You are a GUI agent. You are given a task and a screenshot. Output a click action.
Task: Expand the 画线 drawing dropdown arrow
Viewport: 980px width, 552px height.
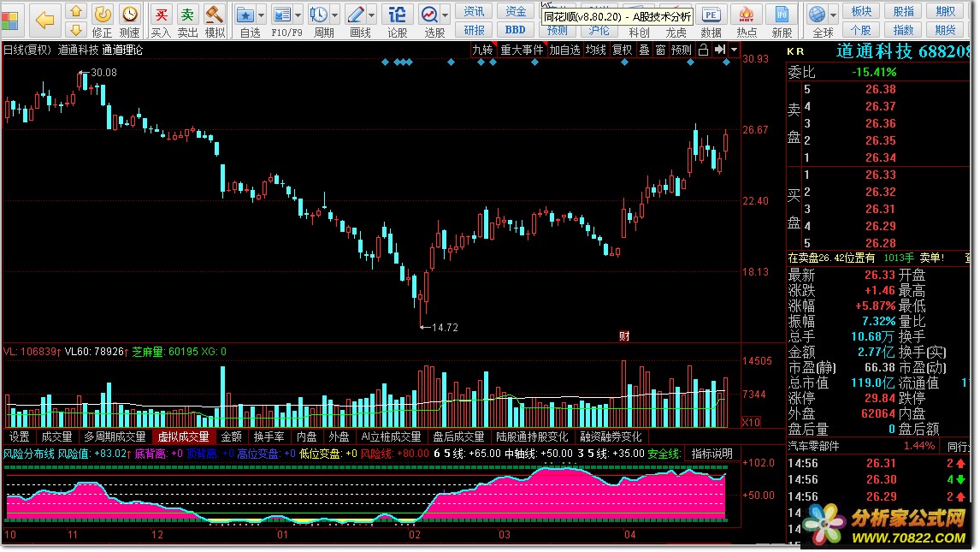372,15
